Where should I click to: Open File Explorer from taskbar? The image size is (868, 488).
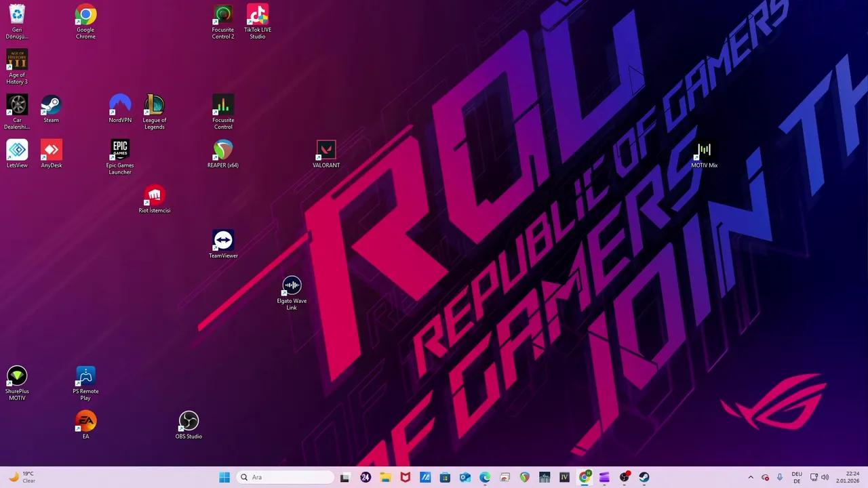[385, 477]
